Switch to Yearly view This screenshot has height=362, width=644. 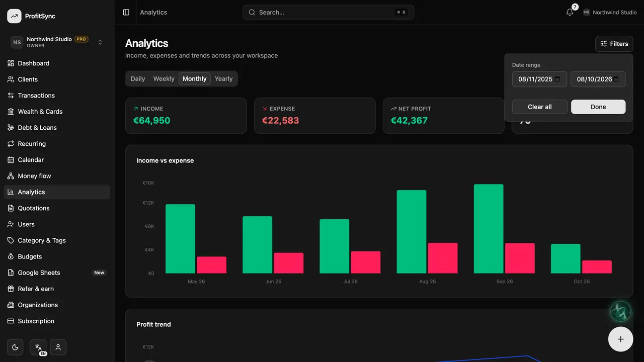(x=224, y=79)
